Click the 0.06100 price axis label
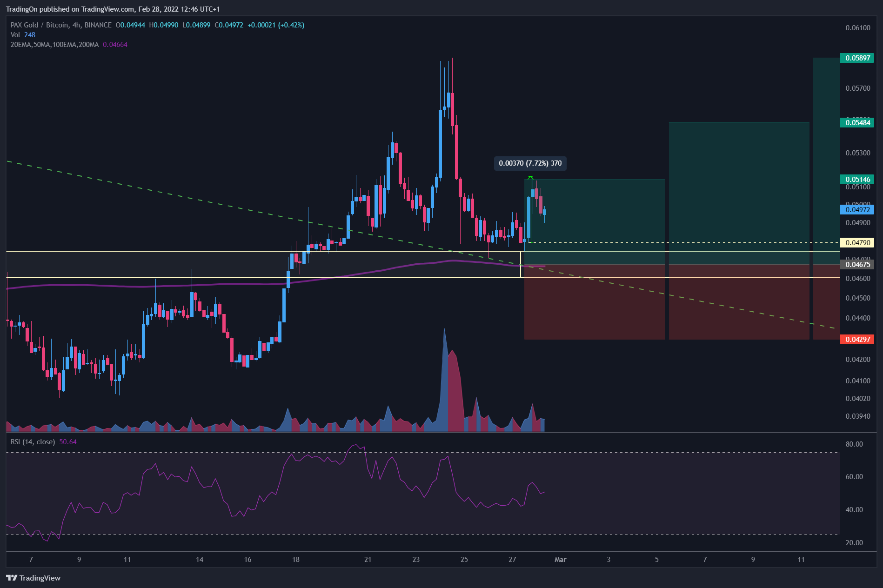Viewport: 883px width, 588px height. [x=857, y=28]
